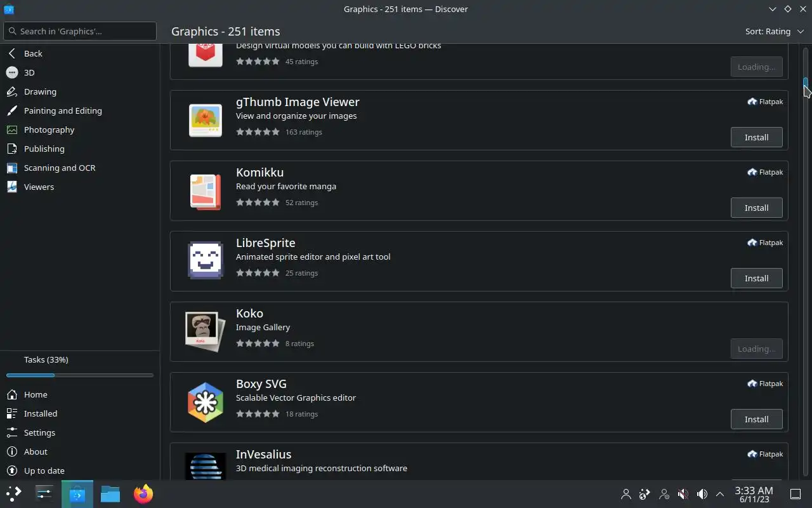This screenshot has height=508, width=812.
Task: Click the 'Animated sprite editor and pixel art tool' text
Action: tap(313, 257)
